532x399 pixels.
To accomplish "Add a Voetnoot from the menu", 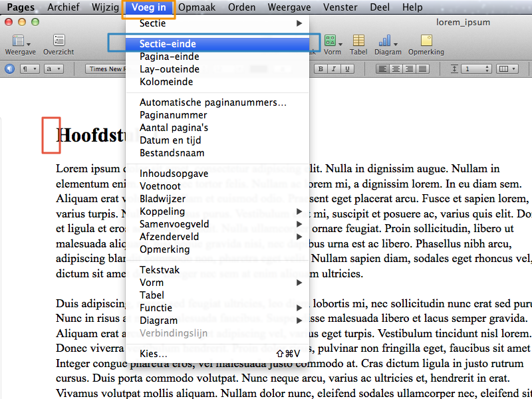I will tap(217, 186).
